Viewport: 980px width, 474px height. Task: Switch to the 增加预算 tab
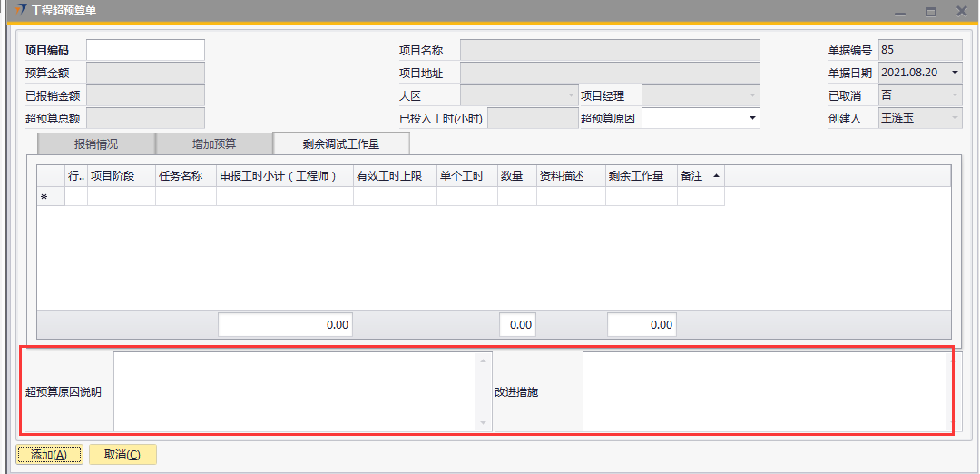tap(214, 143)
